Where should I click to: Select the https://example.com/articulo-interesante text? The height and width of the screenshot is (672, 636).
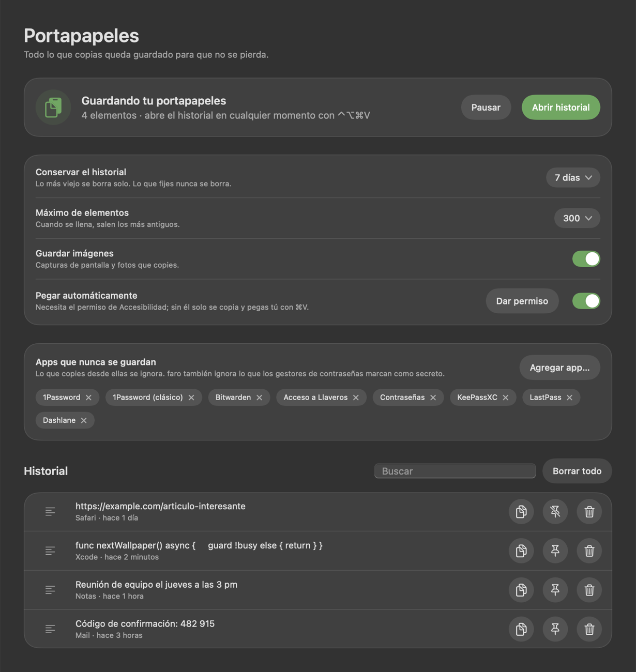tap(160, 506)
